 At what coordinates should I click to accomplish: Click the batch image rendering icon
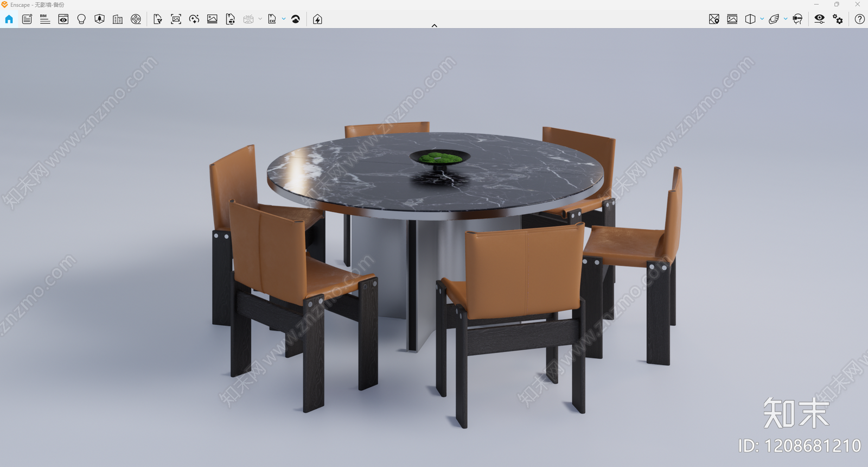[212, 19]
